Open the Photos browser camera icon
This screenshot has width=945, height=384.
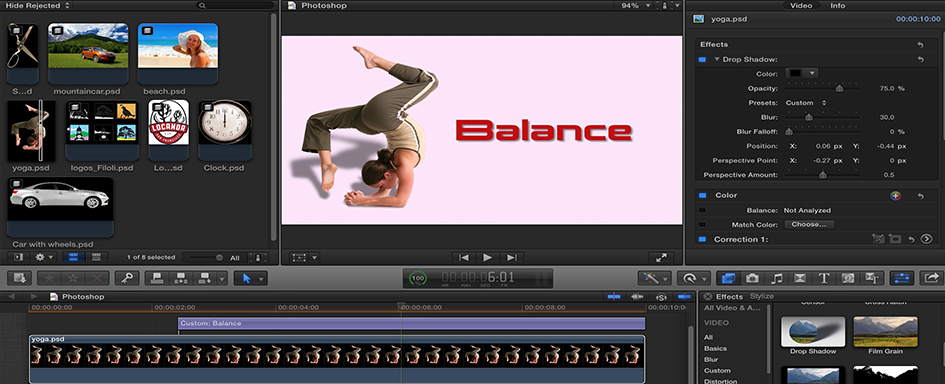(x=752, y=278)
